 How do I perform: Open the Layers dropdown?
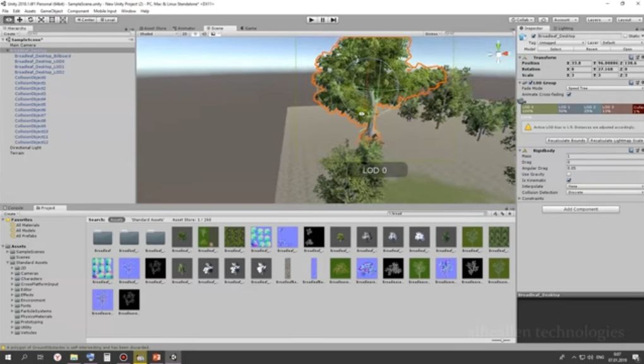(597, 20)
